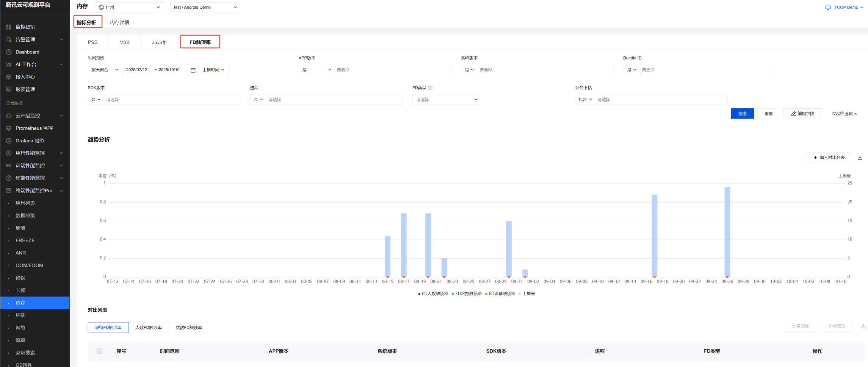Switch to 人数FD触顶率 comparison tab
Screen dimensions: 868x367
[149, 328]
